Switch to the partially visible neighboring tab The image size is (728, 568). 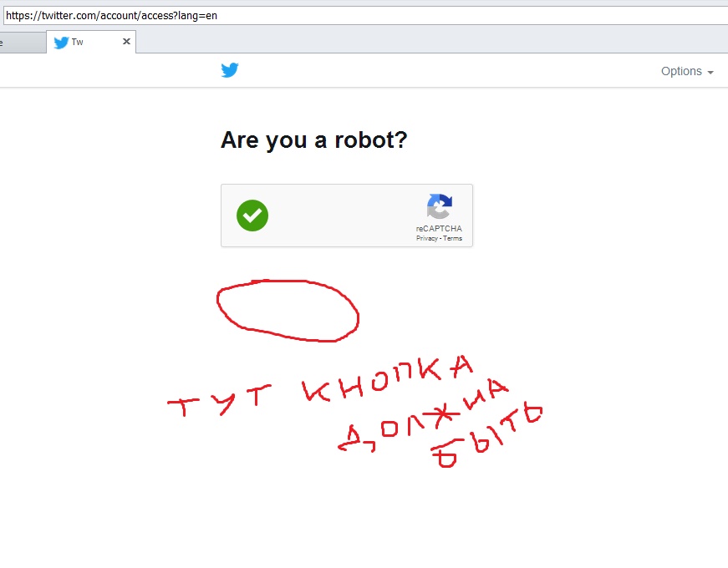click(x=23, y=43)
